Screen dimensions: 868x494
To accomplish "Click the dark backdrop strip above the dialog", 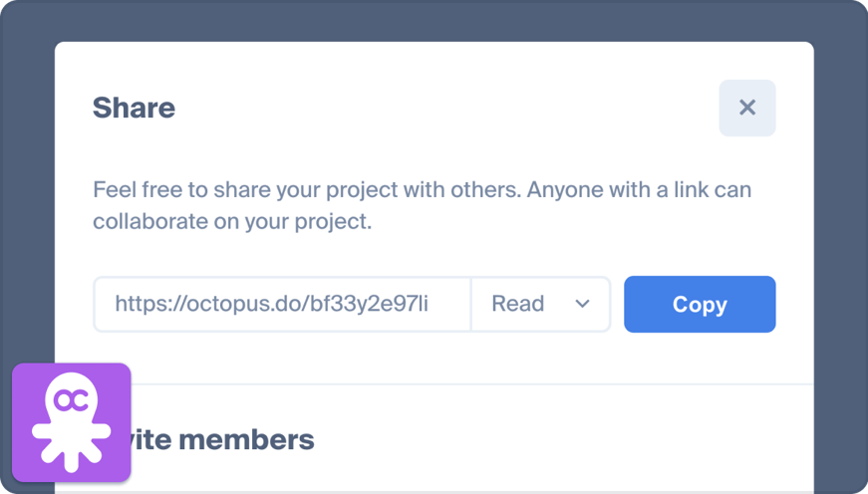I will 434,20.
